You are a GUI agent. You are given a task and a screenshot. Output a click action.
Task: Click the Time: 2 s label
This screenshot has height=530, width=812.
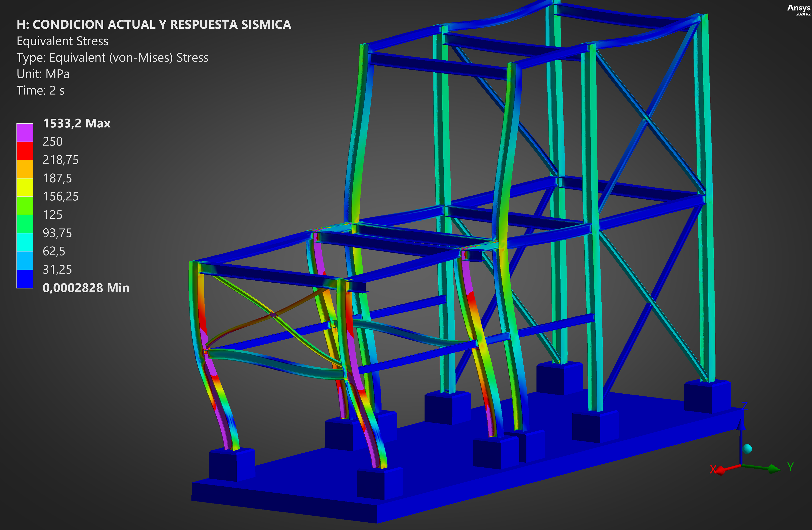[x=40, y=91]
